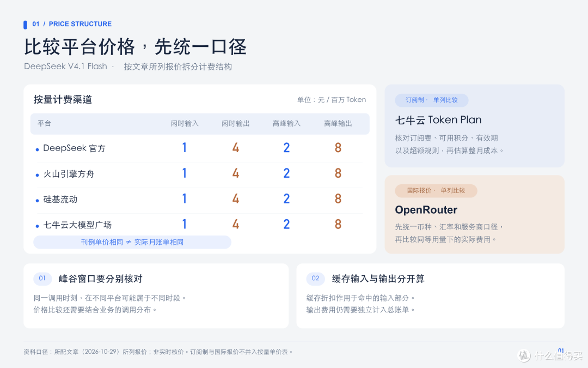Viewport: 588px width, 368px height.
Task: Click the '国际报价 · 单列比较' tag
Action: point(436,190)
